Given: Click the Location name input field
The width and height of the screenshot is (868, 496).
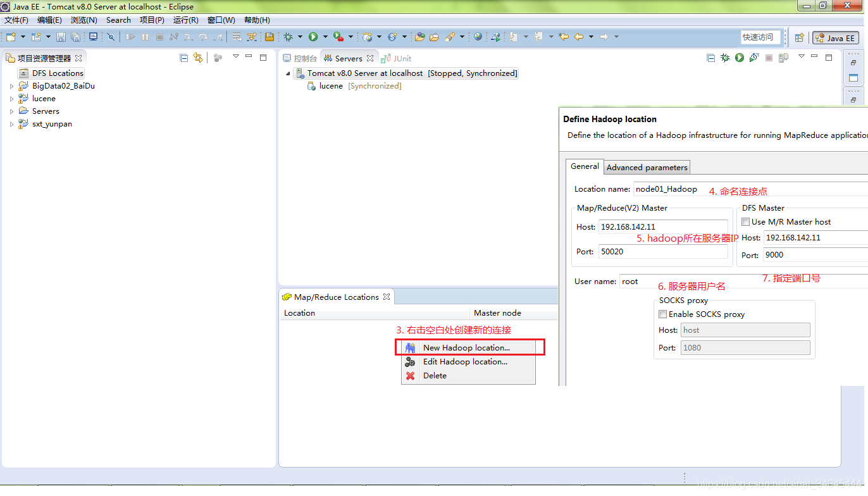Looking at the screenshot, I should point(750,189).
